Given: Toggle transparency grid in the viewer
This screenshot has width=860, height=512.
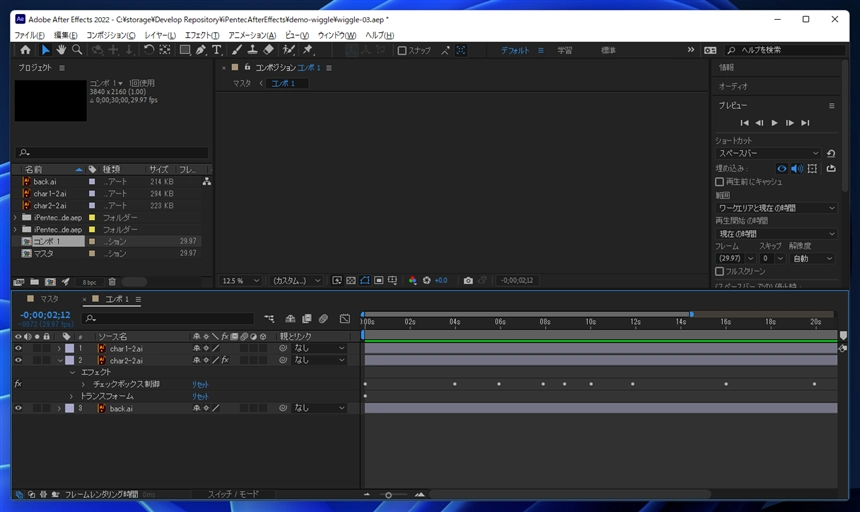Looking at the screenshot, I should [x=351, y=281].
